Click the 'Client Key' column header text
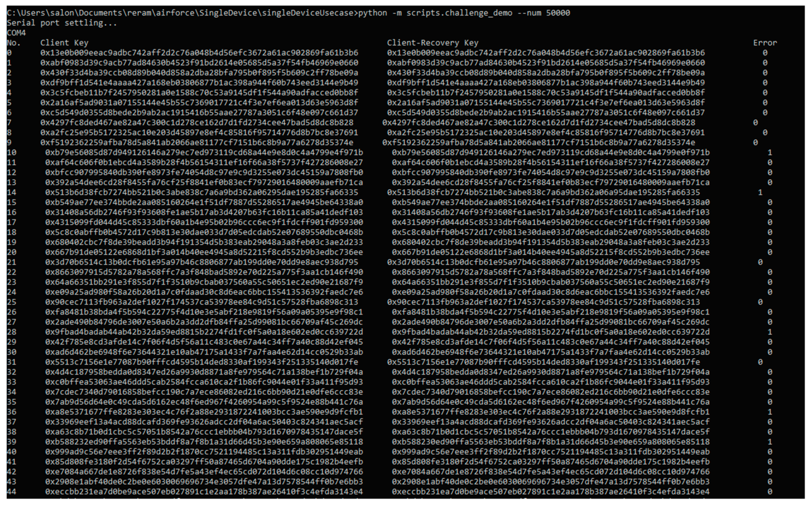The width and height of the screenshot is (812, 505). click(x=64, y=43)
